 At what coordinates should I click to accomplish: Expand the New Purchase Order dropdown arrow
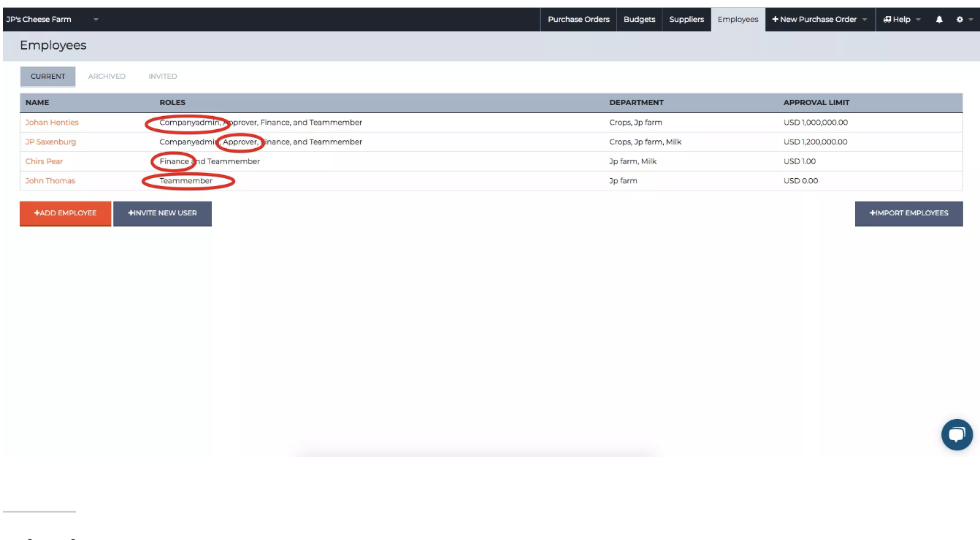pos(865,20)
